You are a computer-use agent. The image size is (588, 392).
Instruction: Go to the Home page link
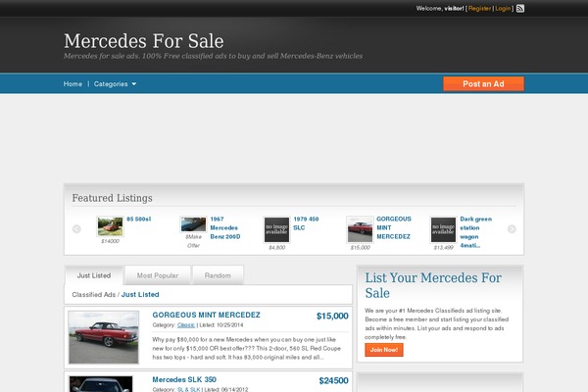pos(73,84)
